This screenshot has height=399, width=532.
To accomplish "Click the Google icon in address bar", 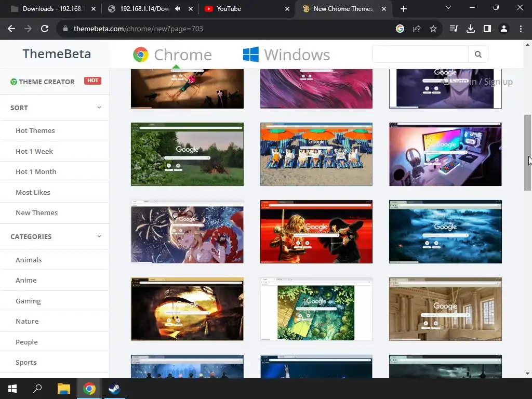I will point(400,29).
